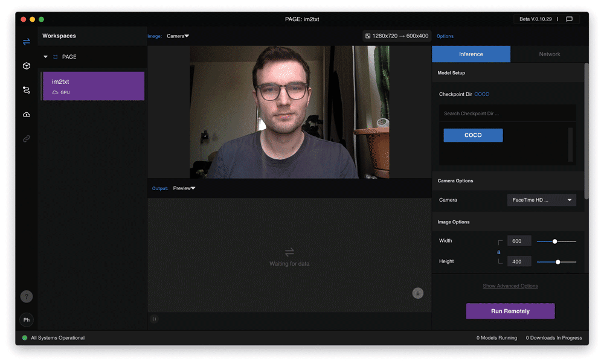Open the Models cube icon in sidebar
The image size is (604, 364).
(26, 66)
